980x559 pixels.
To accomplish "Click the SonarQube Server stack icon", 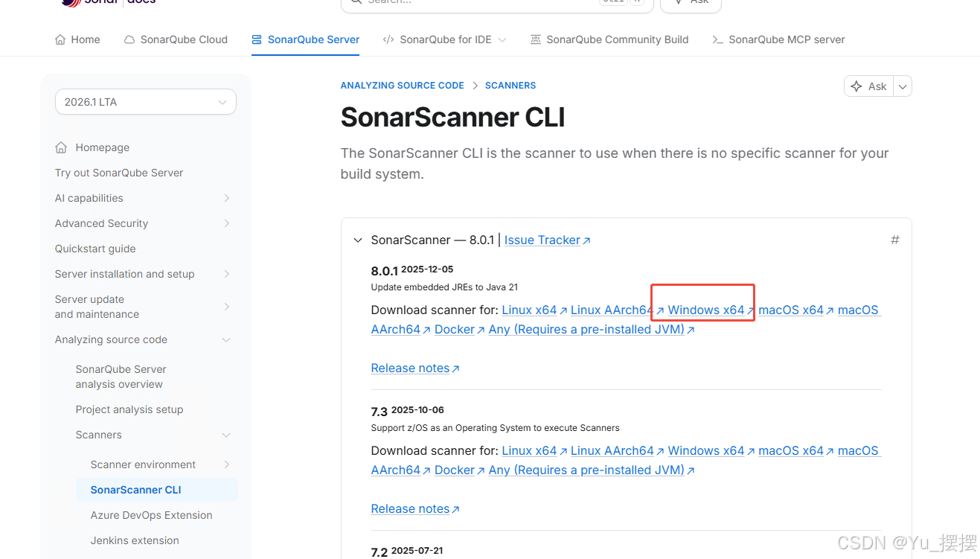I will [x=257, y=39].
